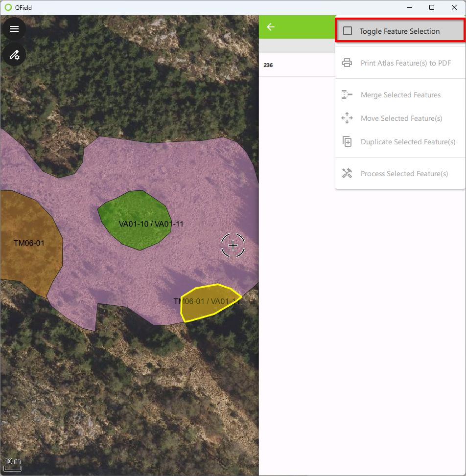Open the digitizing settings pencil tool

coord(14,54)
